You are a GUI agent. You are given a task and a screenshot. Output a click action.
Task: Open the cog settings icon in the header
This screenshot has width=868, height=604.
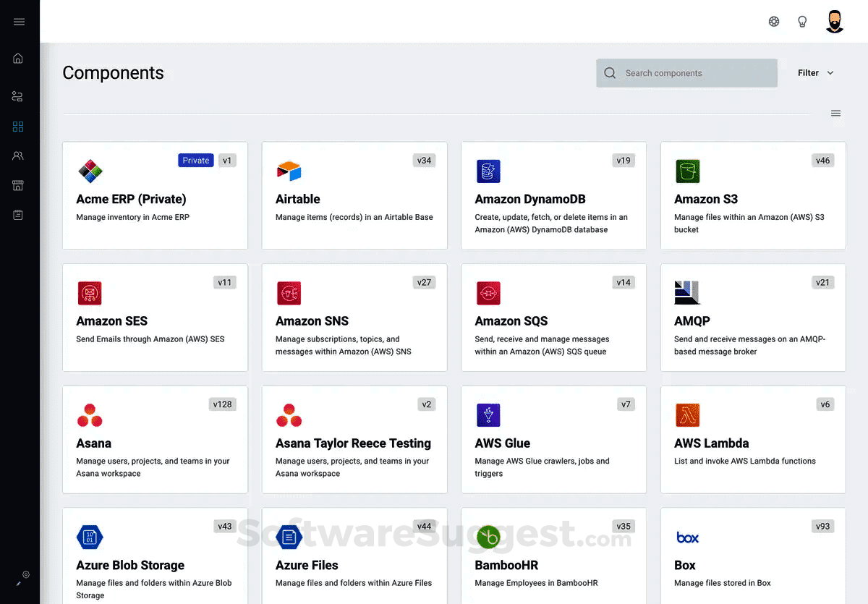774,21
